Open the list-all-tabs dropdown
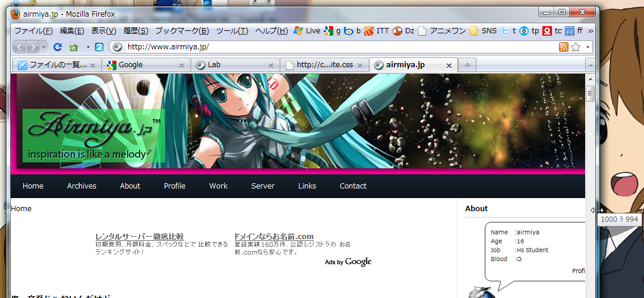This screenshot has height=298, width=644. point(590,65)
